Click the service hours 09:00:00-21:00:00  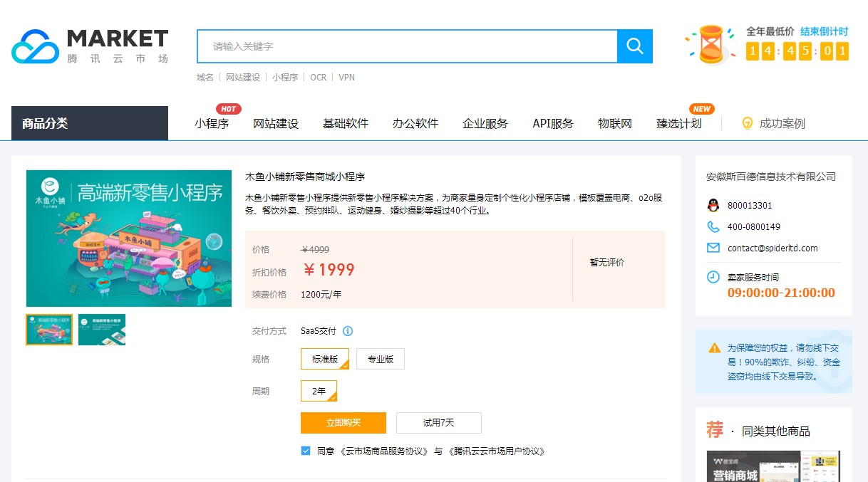point(781,293)
